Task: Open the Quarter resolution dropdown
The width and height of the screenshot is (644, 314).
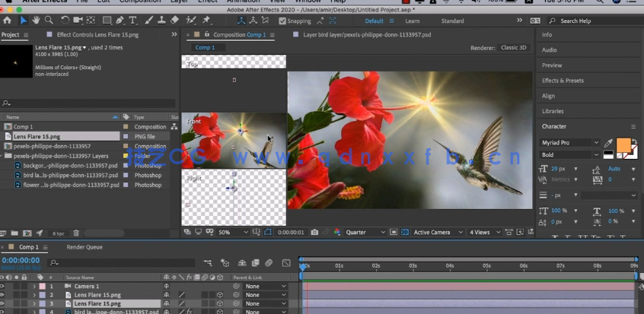Action: [x=365, y=233]
